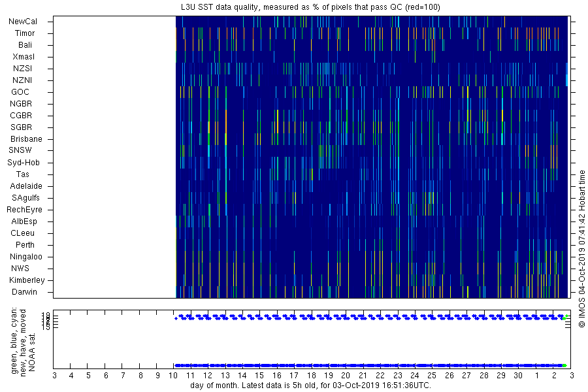This screenshot has width=588, height=392.
Task: Click the RechEyre label
Action: 24,210
